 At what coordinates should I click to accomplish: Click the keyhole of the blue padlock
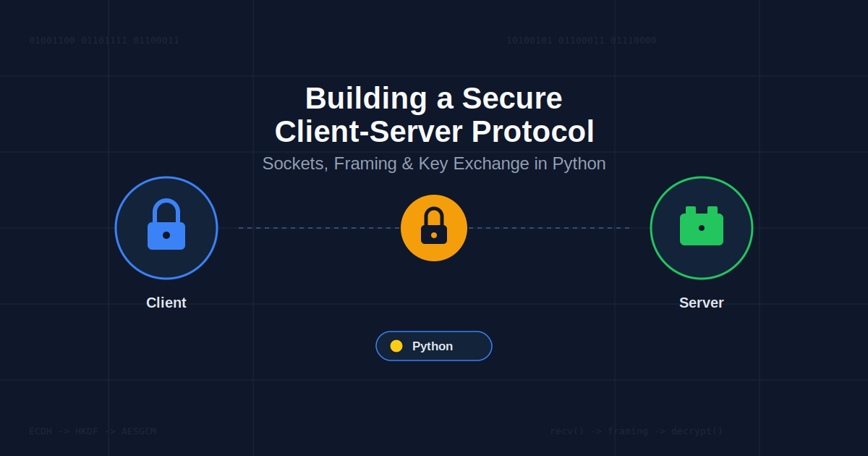[x=166, y=235]
